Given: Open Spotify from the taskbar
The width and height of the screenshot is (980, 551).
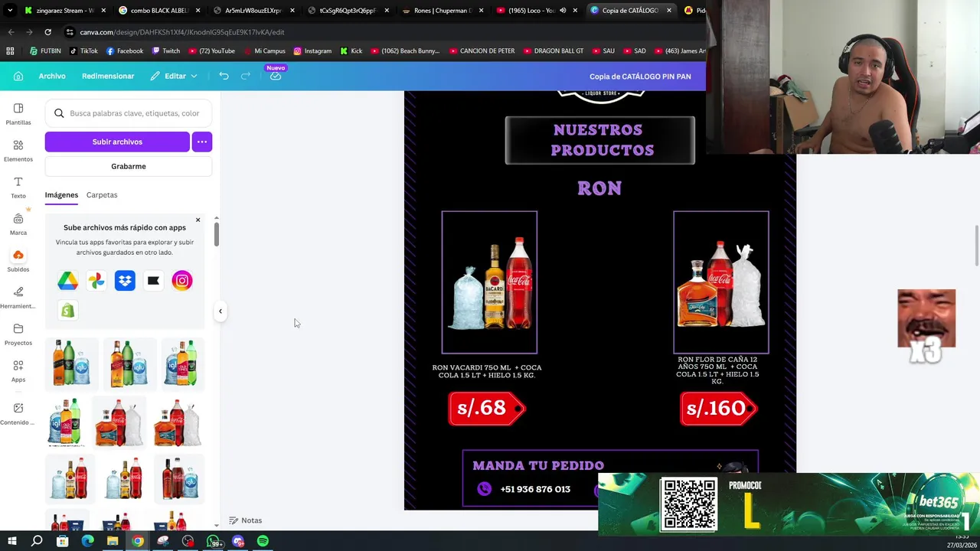Looking at the screenshot, I should pos(263,541).
